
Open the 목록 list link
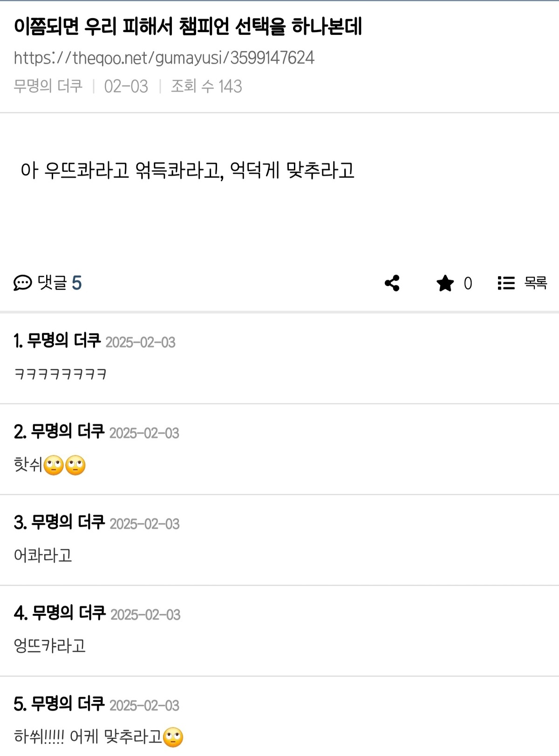pos(535,283)
